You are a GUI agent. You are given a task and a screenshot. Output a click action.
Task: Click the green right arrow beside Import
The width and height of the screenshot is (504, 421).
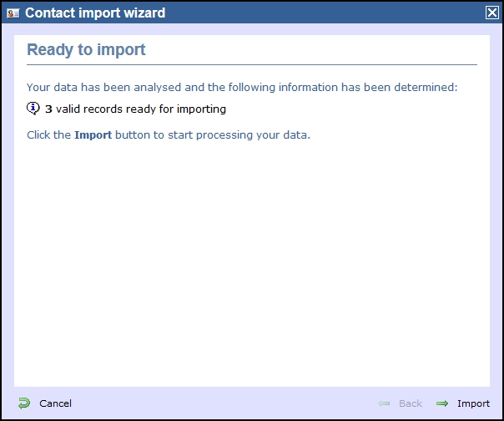[442, 403]
